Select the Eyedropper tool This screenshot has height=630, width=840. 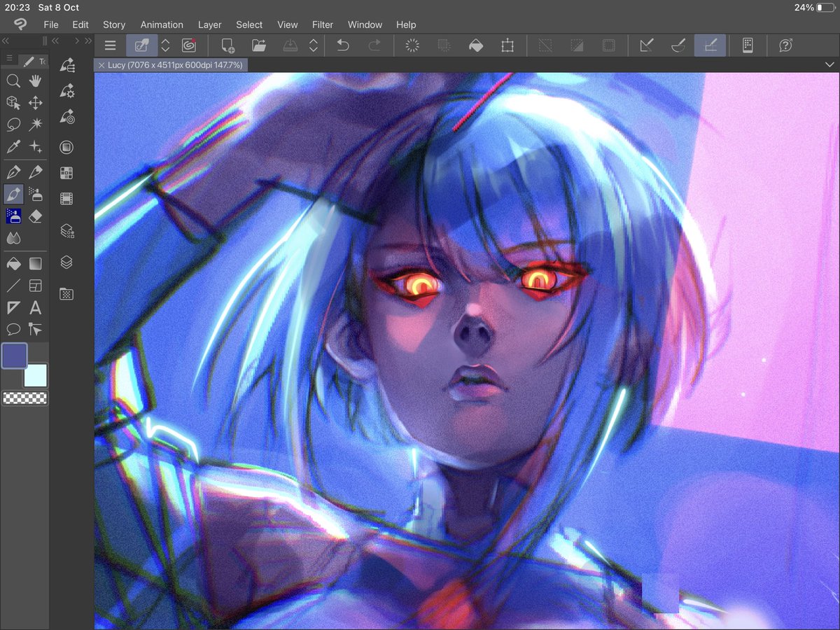coord(13,147)
